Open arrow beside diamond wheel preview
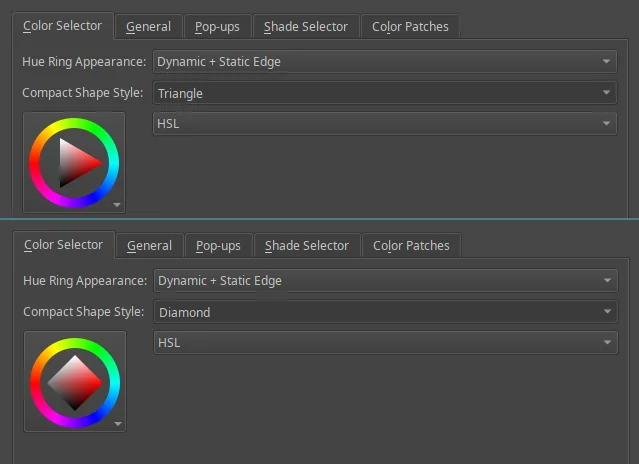Viewport: 639px width, 464px height. [x=118, y=424]
